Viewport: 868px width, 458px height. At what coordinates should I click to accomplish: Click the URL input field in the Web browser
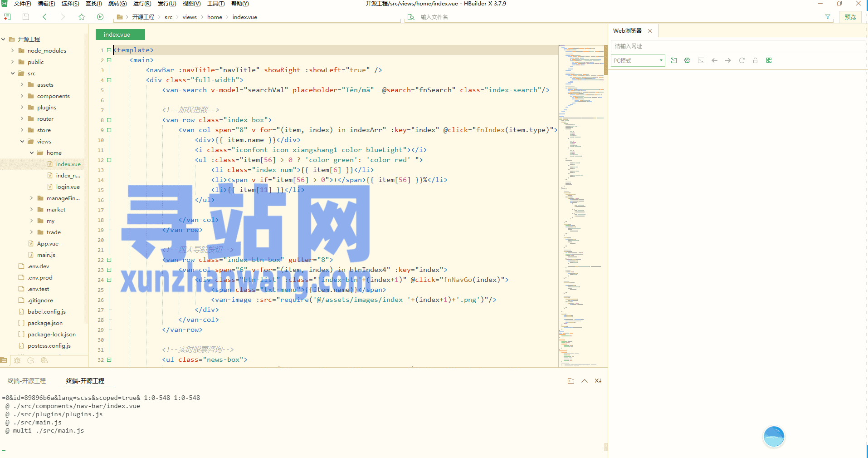pos(737,46)
